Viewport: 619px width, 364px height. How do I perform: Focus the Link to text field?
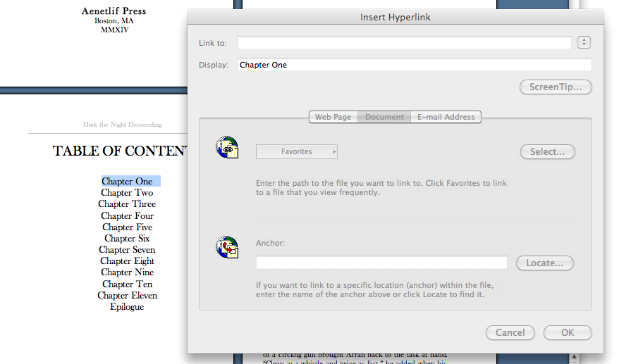click(404, 43)
